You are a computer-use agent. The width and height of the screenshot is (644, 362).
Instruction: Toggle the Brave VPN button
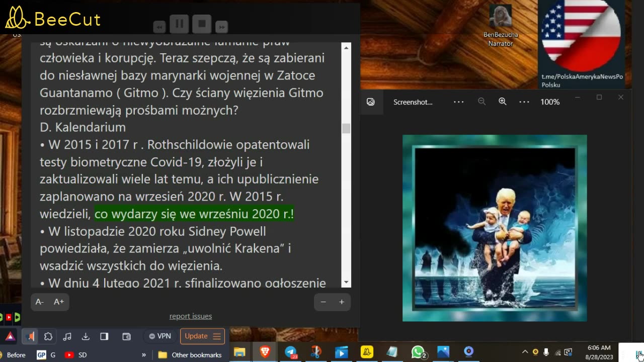point(160,336)
